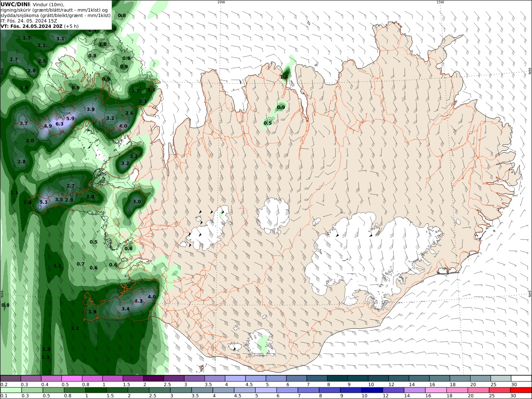Click the 3.0 precipitation value
The image size is (532, 399).
(137, 202)
